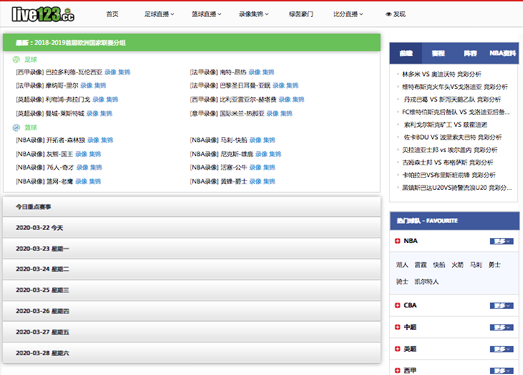523x375 pixels.
Task: Click the red plus icon beside 西甲
Action: [397, 370]
